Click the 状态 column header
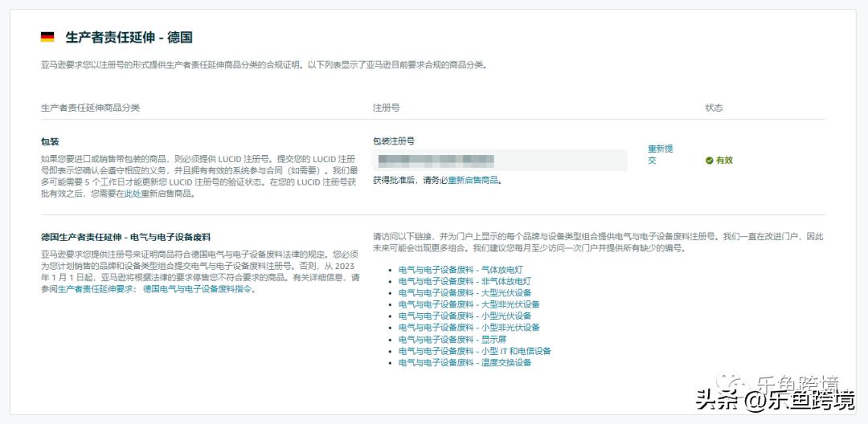 point(714,108)
